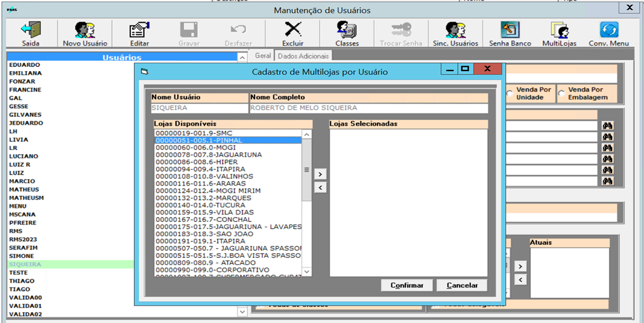Viewport: 644px width, 323px height.
Task: Select the Venda Por Embalagem radio button
Action: pos(561,93)
